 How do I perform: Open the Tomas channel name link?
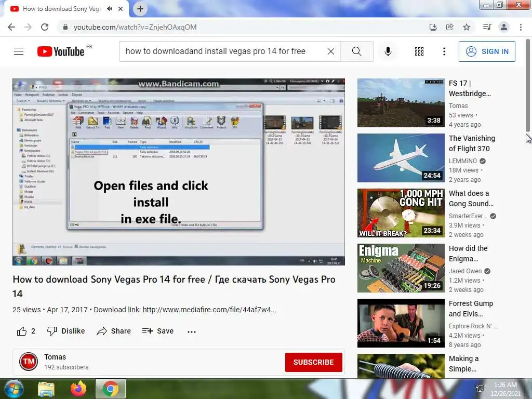point(55,357)
